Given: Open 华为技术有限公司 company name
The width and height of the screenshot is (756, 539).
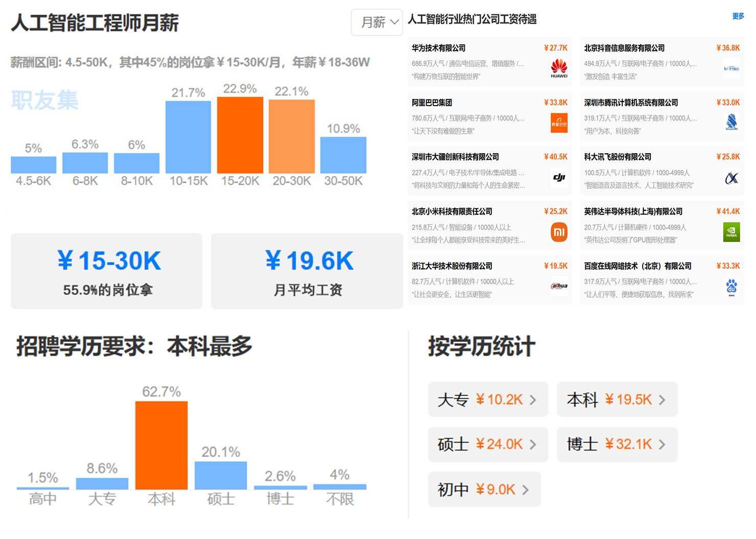Looking at the screenshot, I should (438, 48).
